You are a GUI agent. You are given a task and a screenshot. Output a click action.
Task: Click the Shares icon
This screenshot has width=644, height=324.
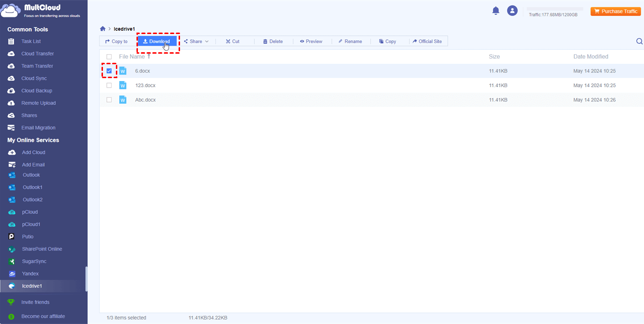pos(11,116)
